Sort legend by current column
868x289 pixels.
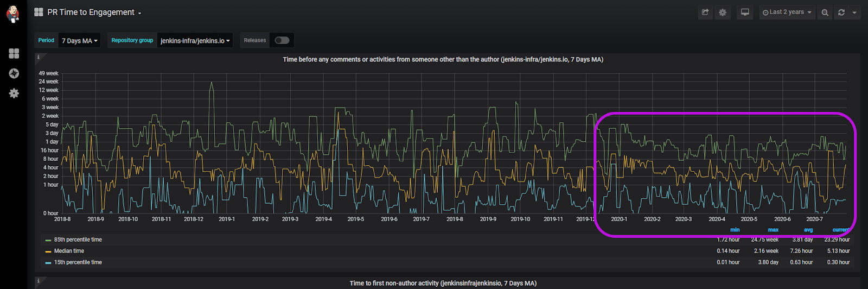tap(841, 230)
